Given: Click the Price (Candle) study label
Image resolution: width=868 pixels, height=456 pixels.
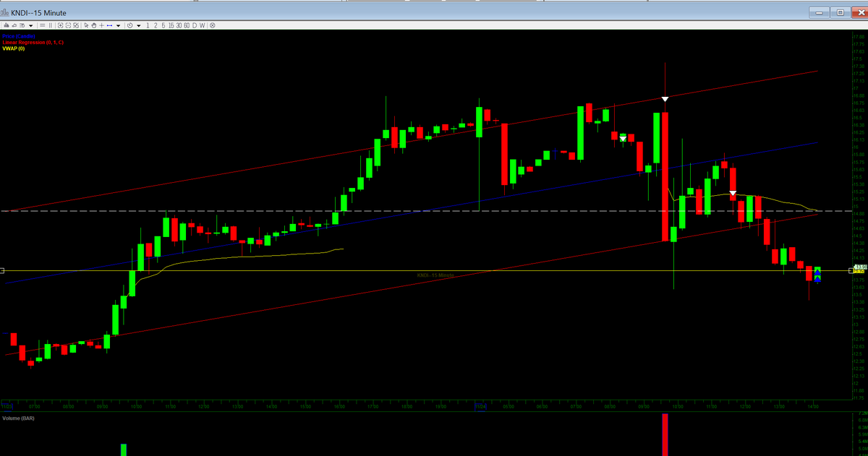Looking at the screenshot, I should pos(18,36).
